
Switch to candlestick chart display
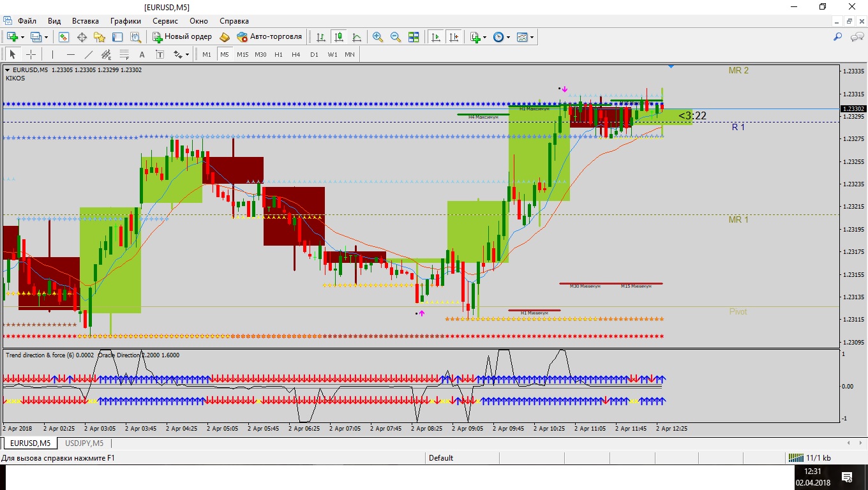(x=339, y=37)
